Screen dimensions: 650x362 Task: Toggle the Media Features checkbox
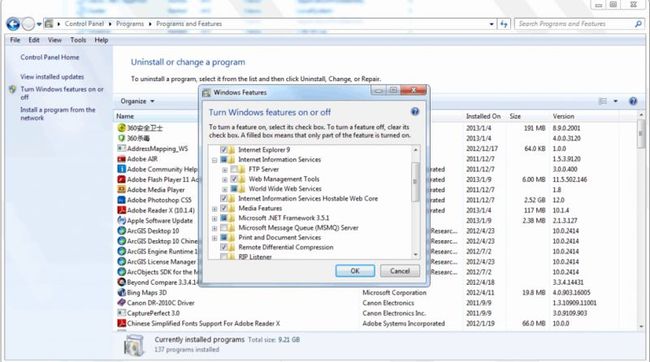point(224,208)
